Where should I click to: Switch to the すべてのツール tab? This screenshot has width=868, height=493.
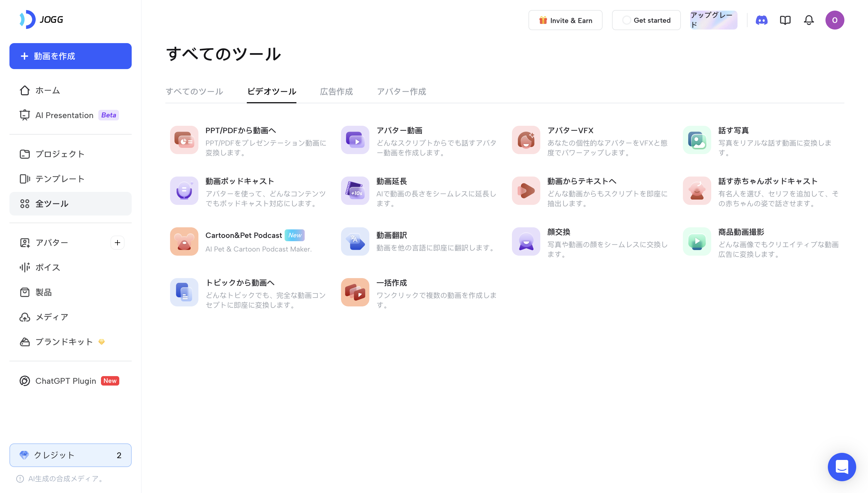[x=194, y=92]
